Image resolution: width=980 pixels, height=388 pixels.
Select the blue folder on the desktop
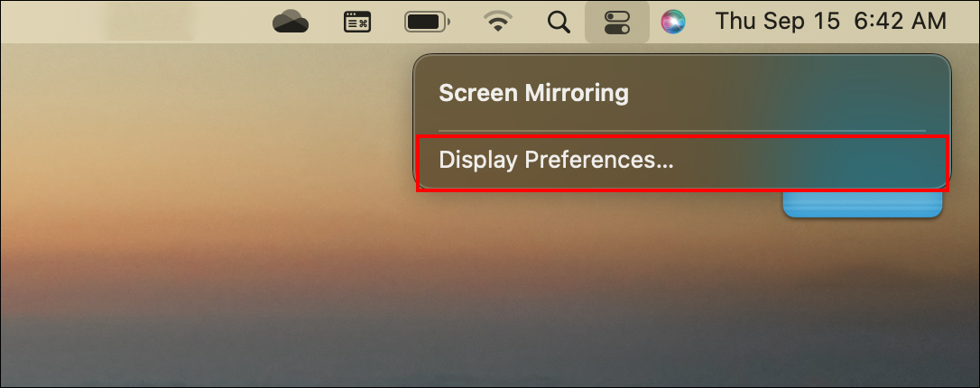(x=862, y=205)
